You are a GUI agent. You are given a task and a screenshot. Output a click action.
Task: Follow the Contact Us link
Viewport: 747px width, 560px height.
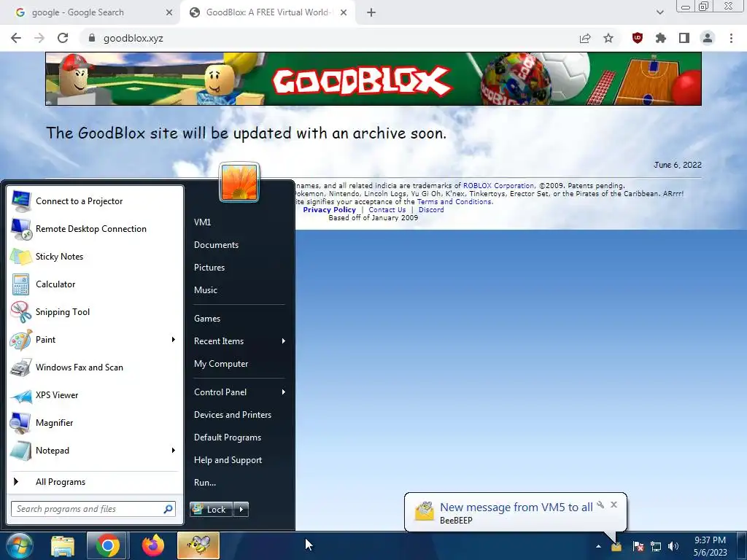tap(387, 209)
